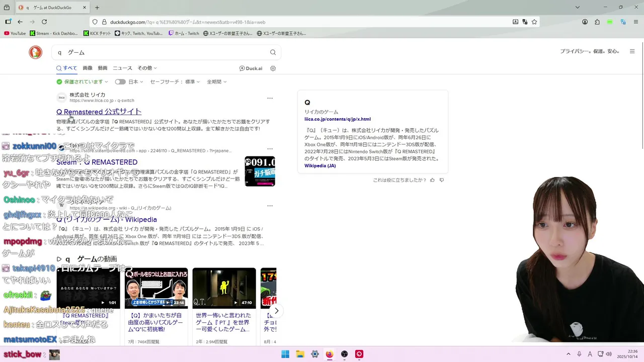Open Firefox sidebar toggle icon left of back arrow
This screenshot has height=362, width=644.
click(x=8, y=22)
